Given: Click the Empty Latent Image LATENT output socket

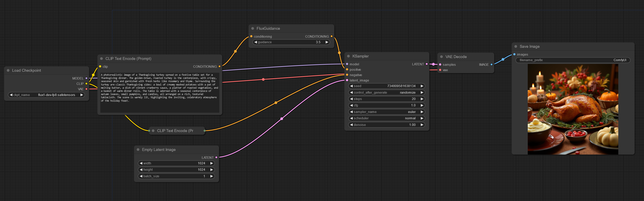Looking at the screenshot, I should pyautogui.click(x=216, y=157).
